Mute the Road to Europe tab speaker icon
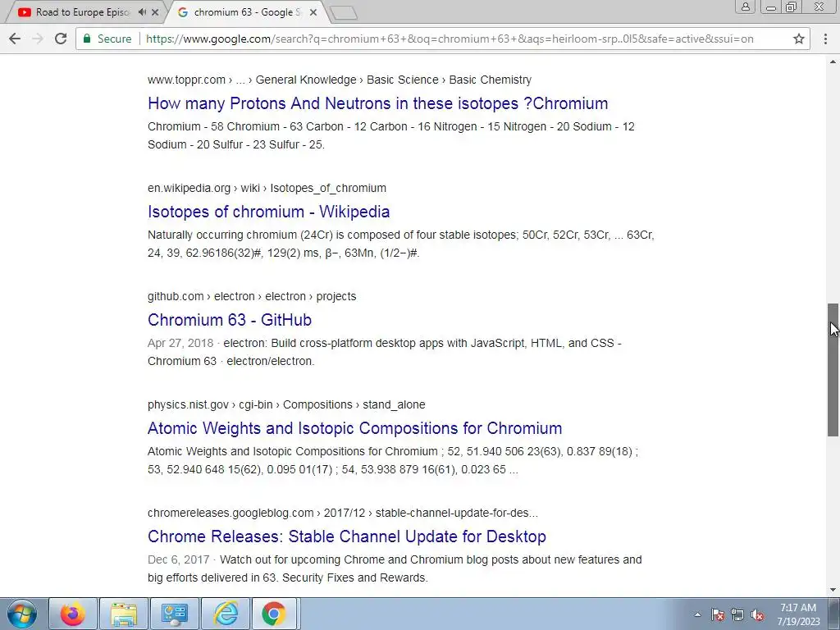 (x=142, y=11)
